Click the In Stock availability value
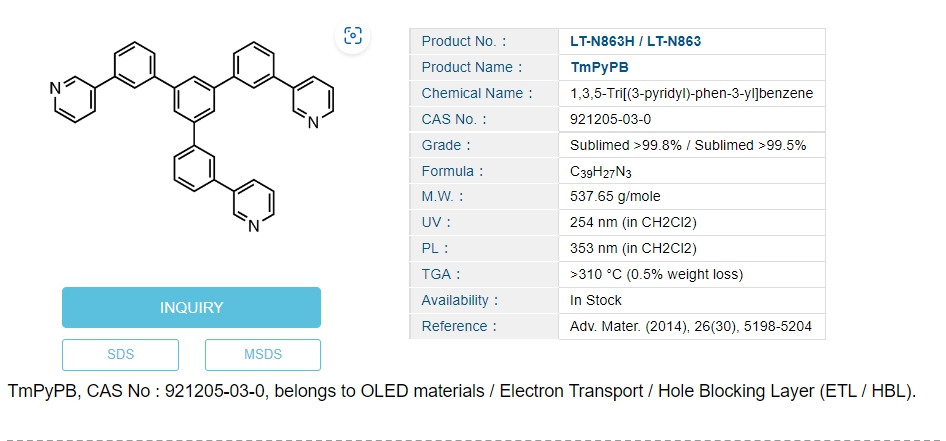The width and height of the screenshot is (946, 441). click(596, 300)
